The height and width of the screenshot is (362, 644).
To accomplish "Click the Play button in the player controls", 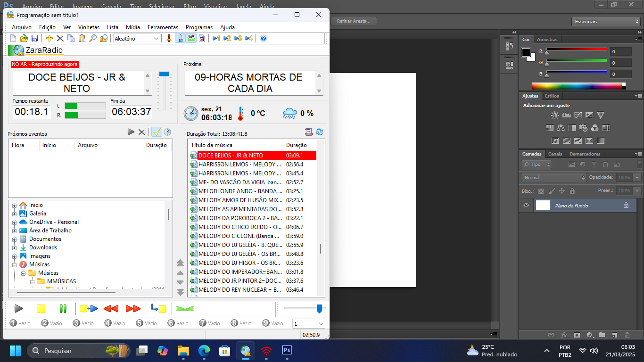I will [x=19, y=309].
